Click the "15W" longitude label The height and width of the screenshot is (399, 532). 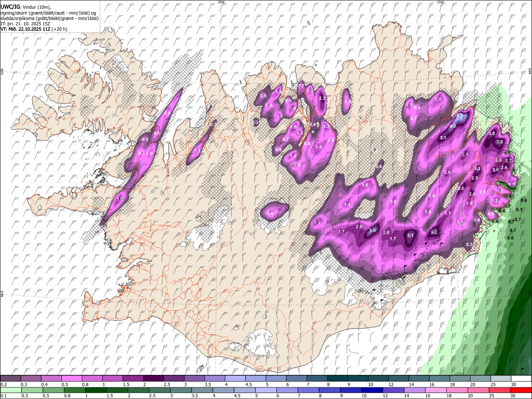[x=441, y=2]
